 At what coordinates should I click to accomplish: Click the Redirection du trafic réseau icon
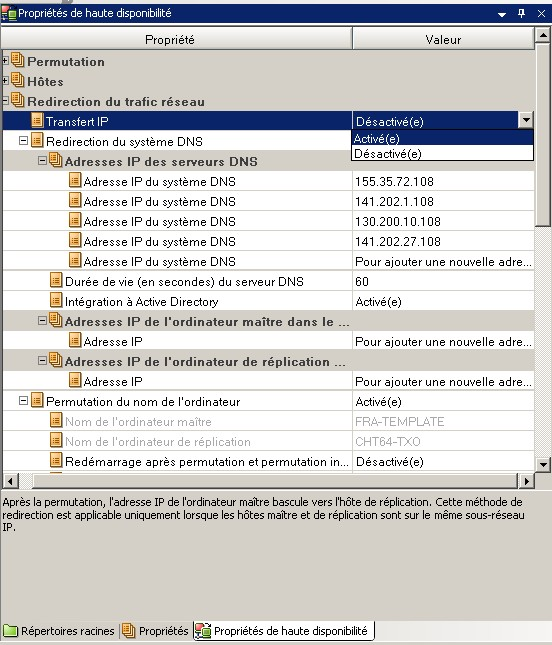pos(18,100)
